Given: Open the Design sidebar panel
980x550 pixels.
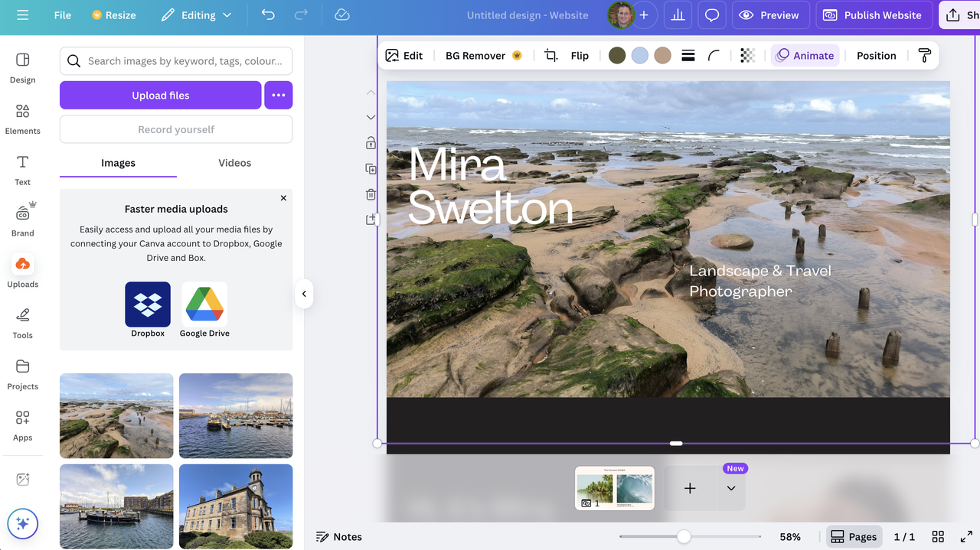Looking at the screenshot, I should [x=23, y=67].
